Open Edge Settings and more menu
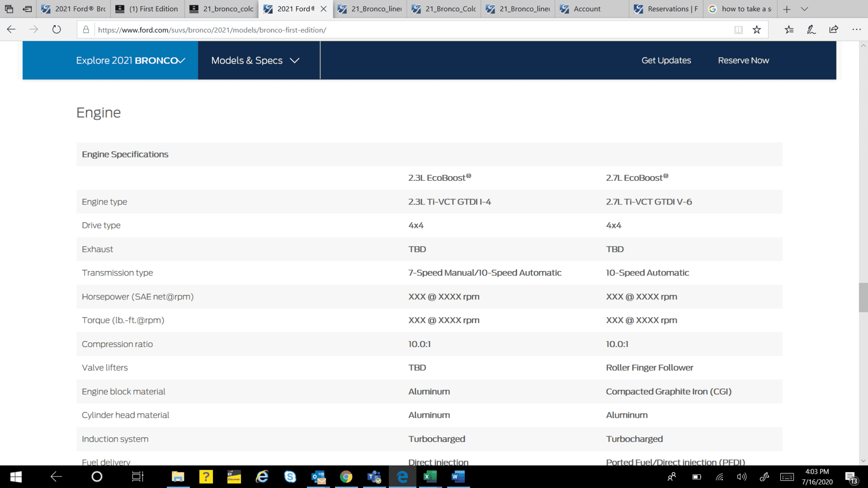The width and height of the screenshot is (868, 488). (x=857, y=30)
